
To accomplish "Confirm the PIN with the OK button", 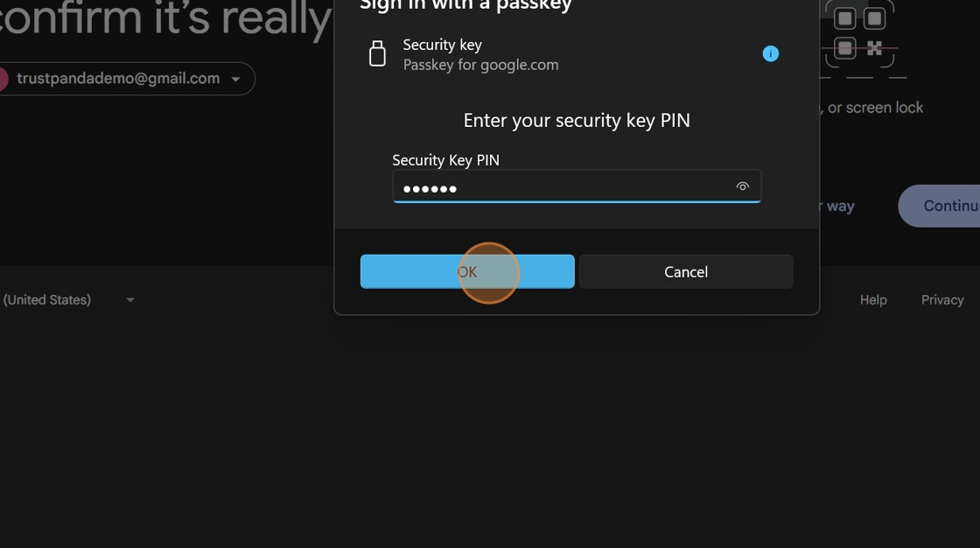I will 467,271.
